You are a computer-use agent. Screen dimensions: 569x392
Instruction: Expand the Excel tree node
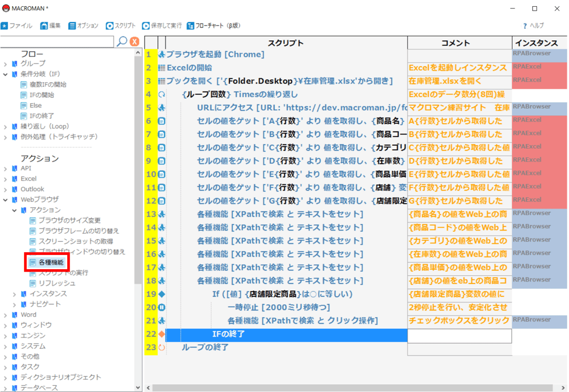click(5, 179)
